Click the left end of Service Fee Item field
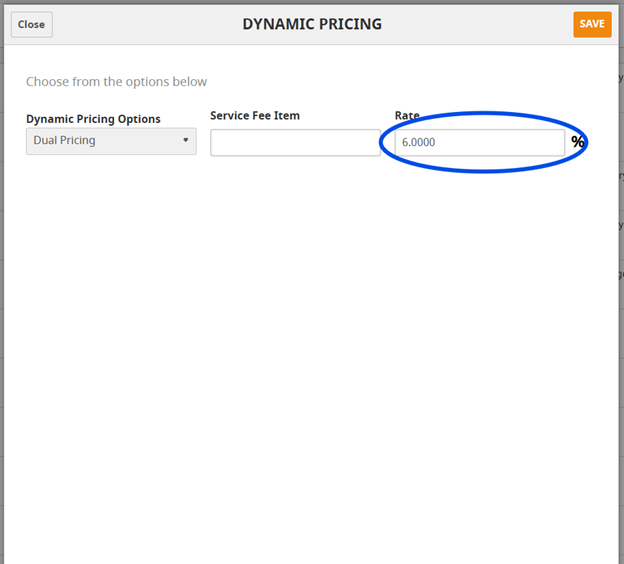 (x=220, y=143)
